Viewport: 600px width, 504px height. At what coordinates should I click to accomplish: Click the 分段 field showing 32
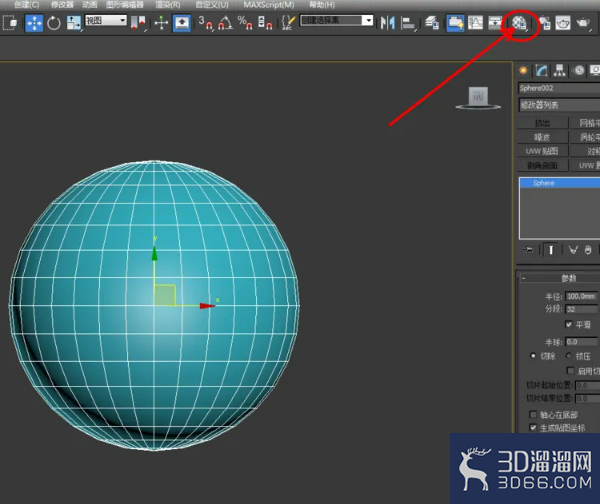tap(581, 309)
